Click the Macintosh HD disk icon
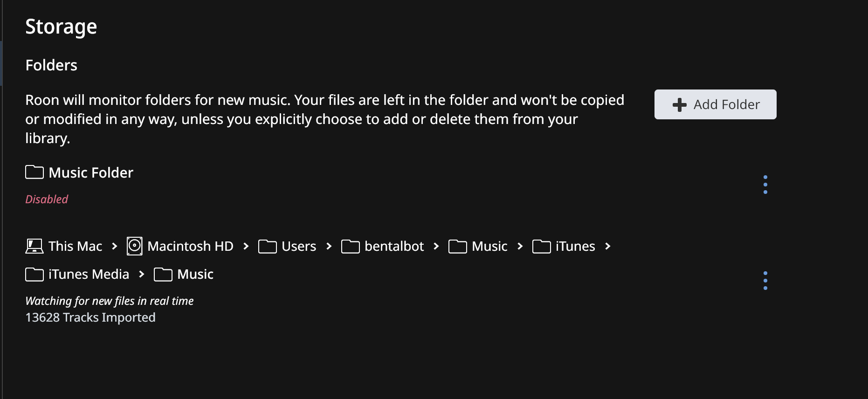868x399 pixels. (135, 246)
